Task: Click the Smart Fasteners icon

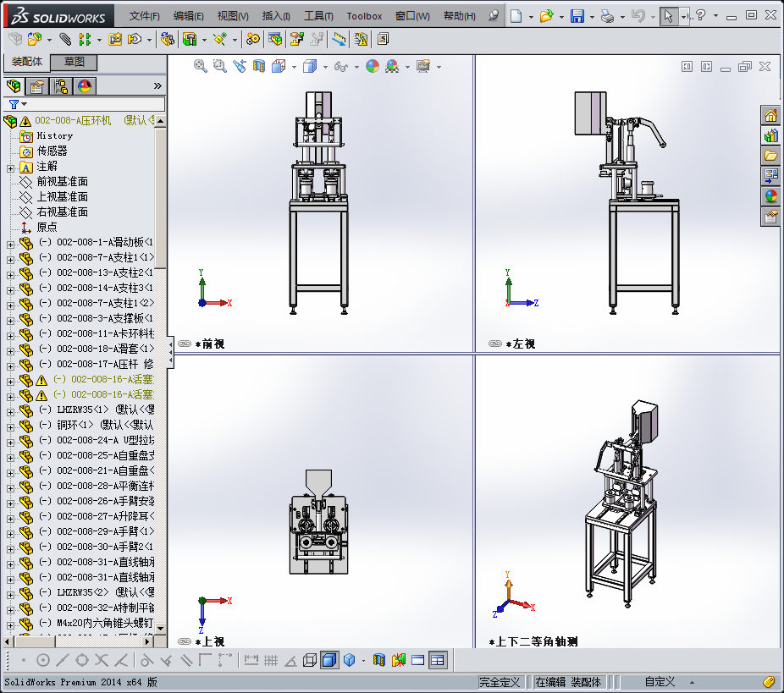Action: pos(115,39)
